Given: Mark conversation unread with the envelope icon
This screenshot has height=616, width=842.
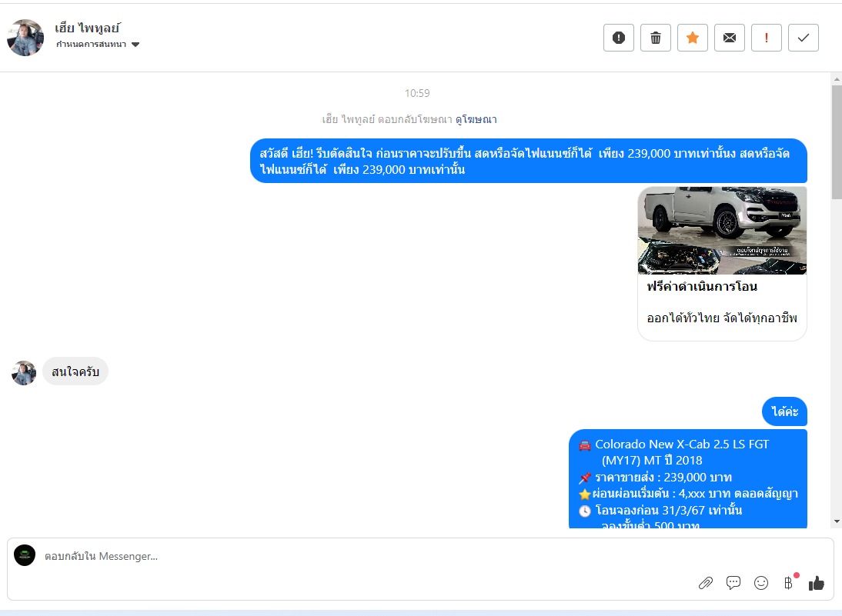Looking at the screenshot, I should tap(730, 38).
